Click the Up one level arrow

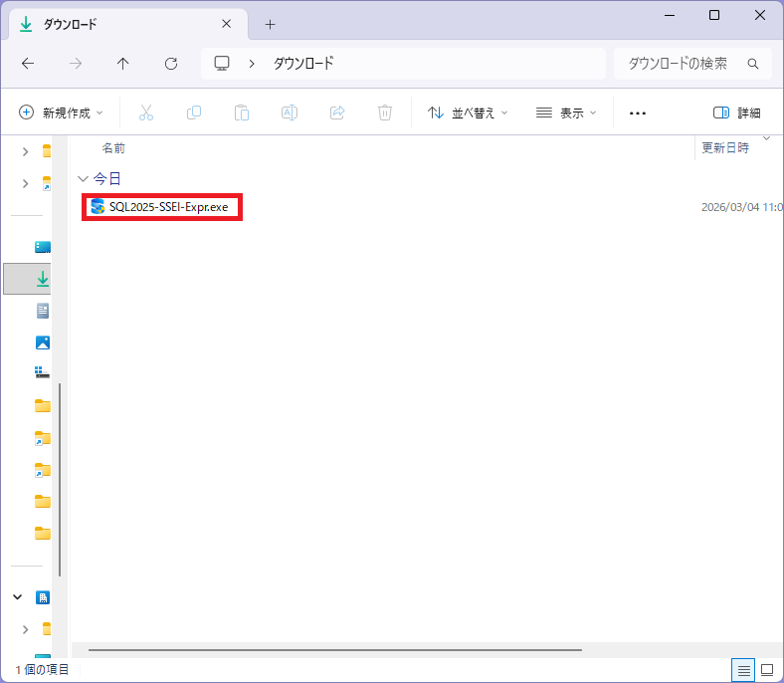123,64
